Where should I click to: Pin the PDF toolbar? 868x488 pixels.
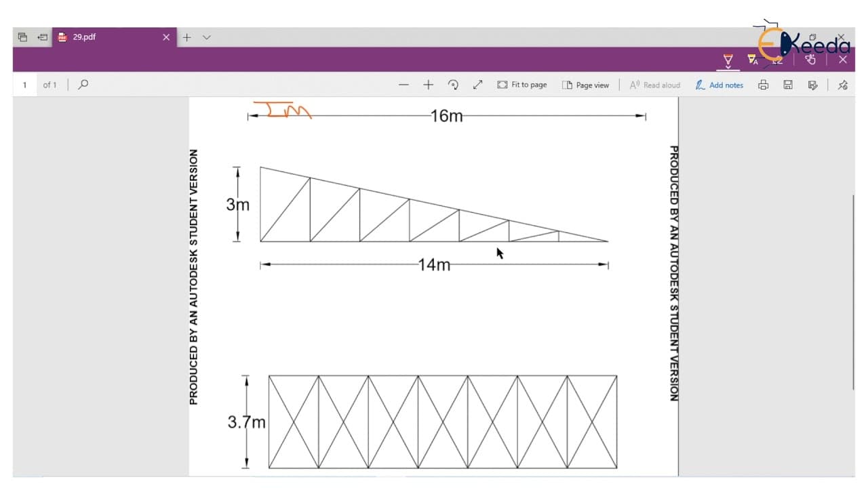842,85
